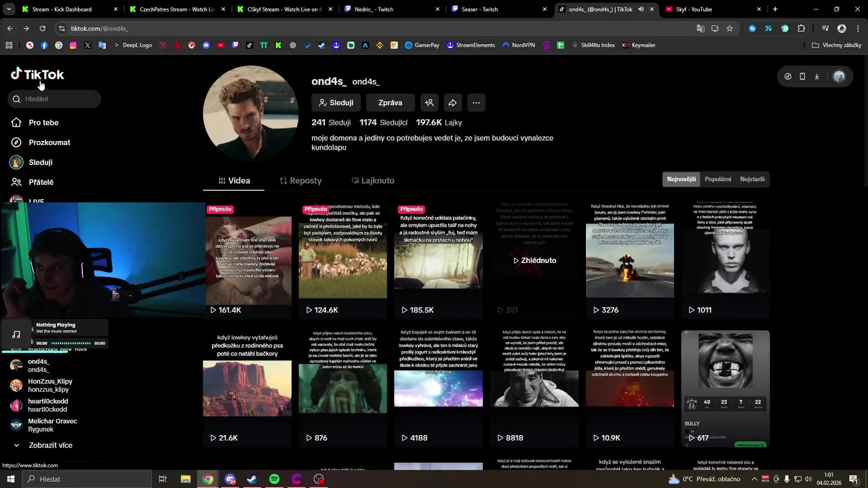
Task: Open the video with 1011 views
Action: (x=726, y=260)
